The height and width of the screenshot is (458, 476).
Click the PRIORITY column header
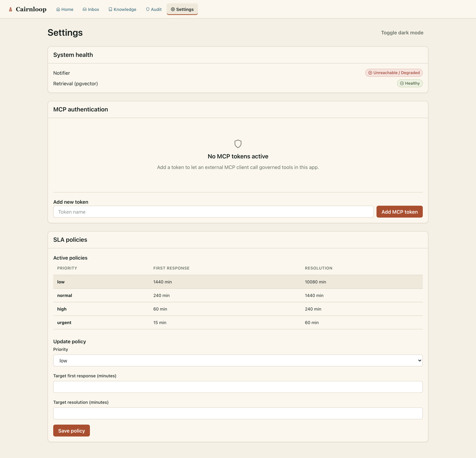[x=67, y=268]
